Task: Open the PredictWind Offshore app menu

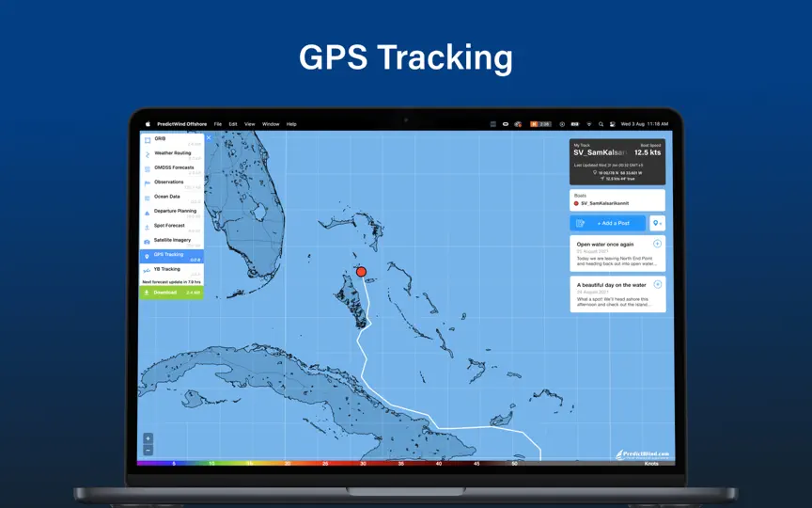Action: pos(181,124)
